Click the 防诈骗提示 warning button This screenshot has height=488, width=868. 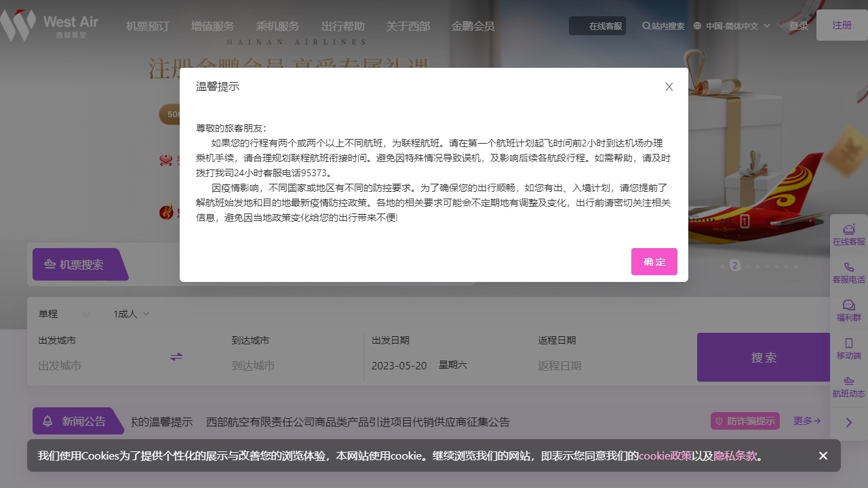point(745,421)
